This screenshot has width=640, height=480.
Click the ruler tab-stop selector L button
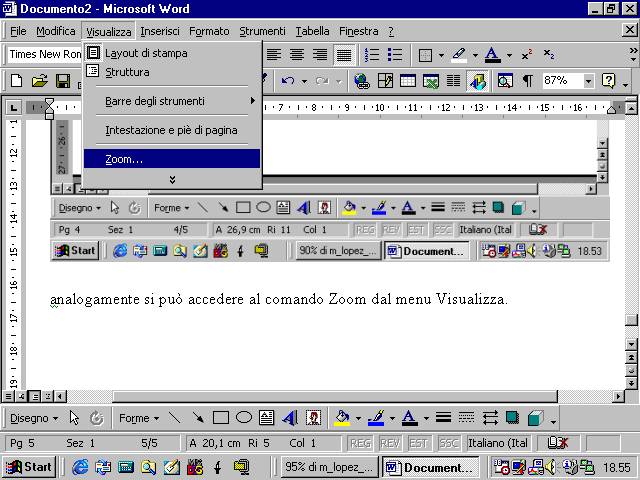tap(13, 108)
